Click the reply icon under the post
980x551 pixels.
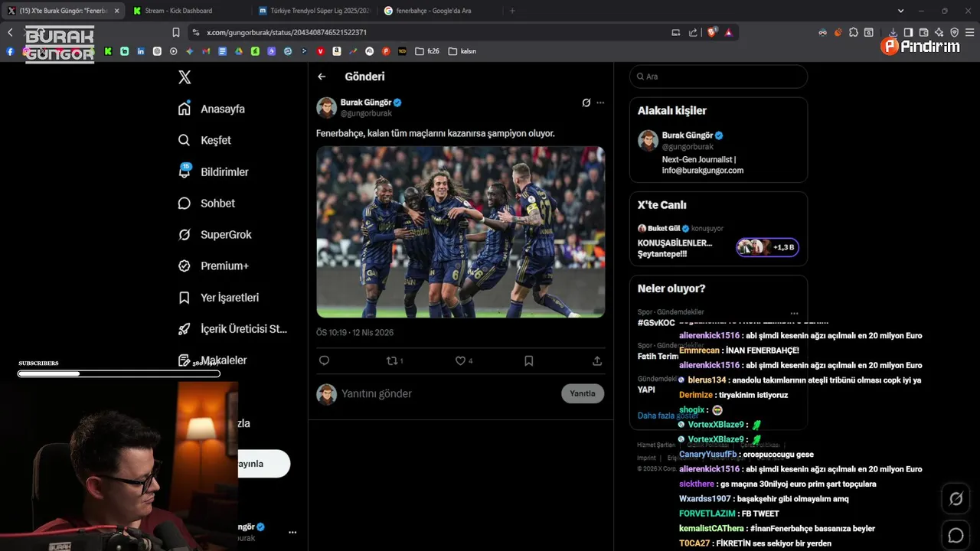[x=324, y=360]
